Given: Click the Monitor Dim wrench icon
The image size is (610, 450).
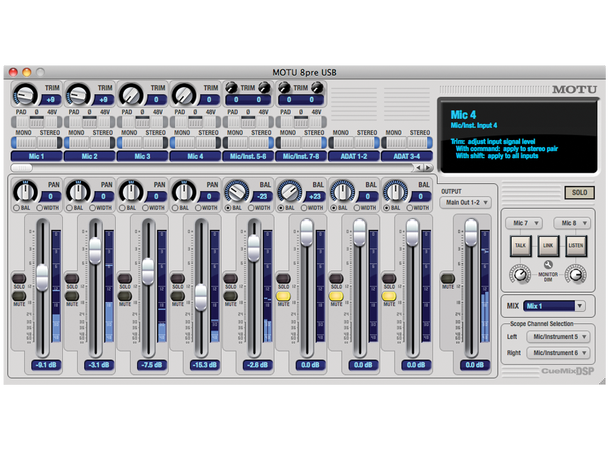Looking at the screenshot, I should [548, 264].
